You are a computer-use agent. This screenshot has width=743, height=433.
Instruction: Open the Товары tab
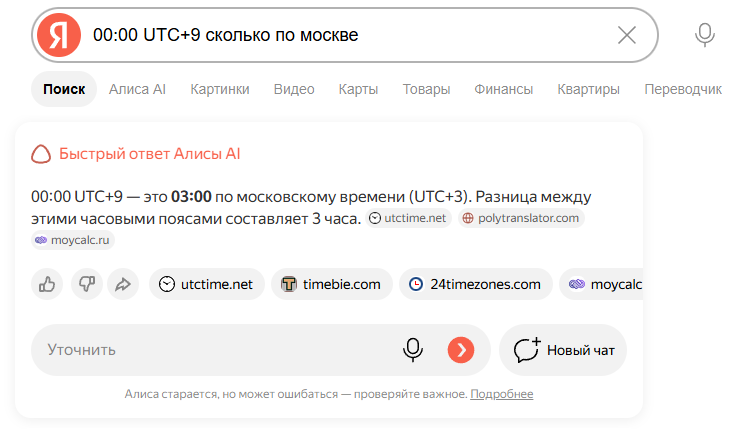point(426,89)
